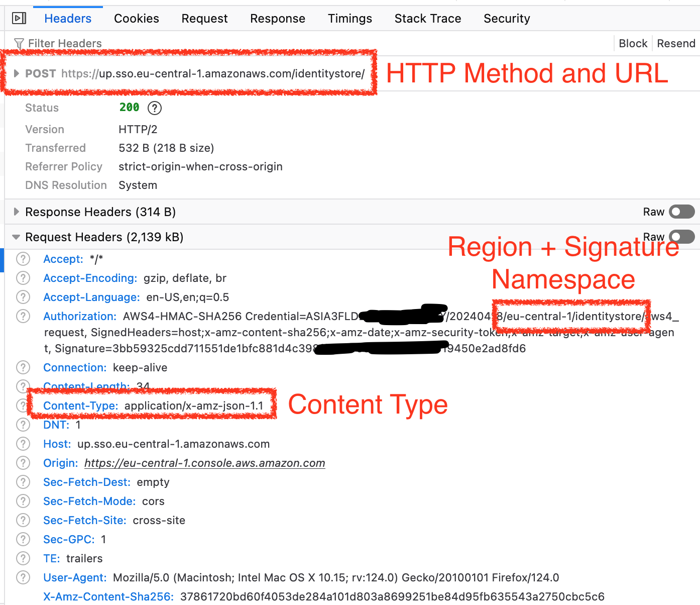The width and height of the screenshot is (700, 605).
Task: Select the Host value up.sso.eu-central-1.amazonaws.com
Action: [173, 444]
